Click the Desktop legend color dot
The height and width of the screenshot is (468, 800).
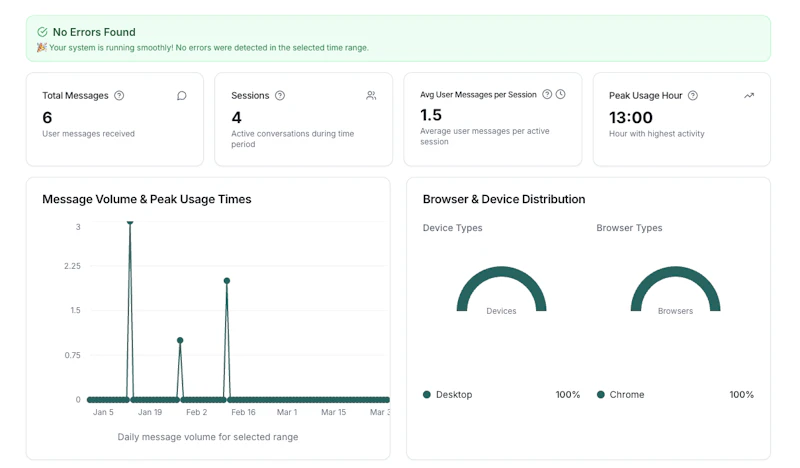click(x=427, y=395)
